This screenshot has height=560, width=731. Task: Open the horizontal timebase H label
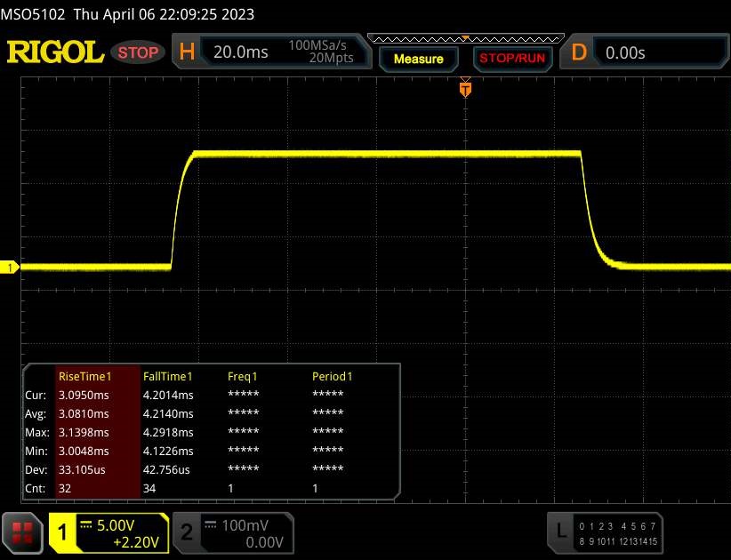(187, 52)
